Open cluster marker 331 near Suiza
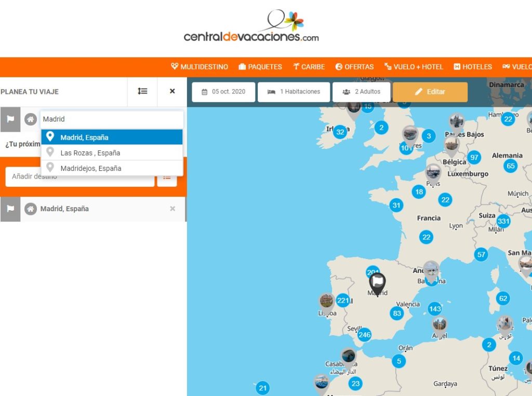This screenshot has height=396, width=532. pyautogui.click(x=503, y=221)
